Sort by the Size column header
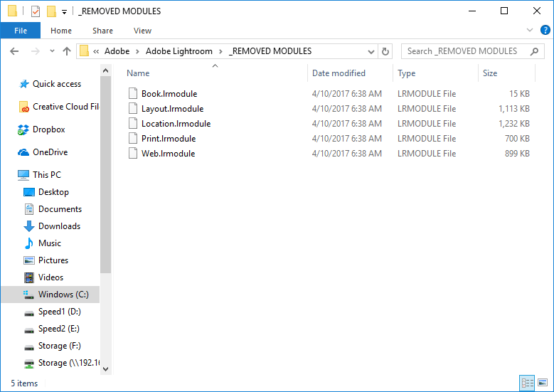 (490, 73)
